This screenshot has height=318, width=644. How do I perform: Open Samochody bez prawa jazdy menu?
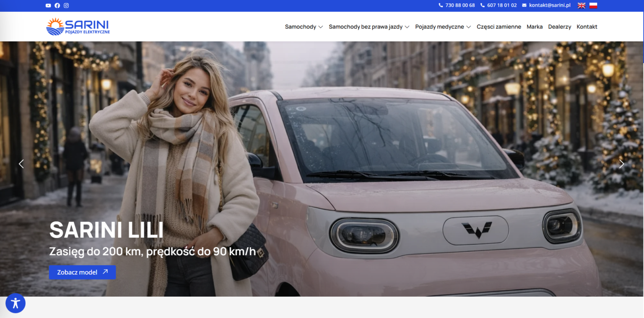click(x=366, y=27)
